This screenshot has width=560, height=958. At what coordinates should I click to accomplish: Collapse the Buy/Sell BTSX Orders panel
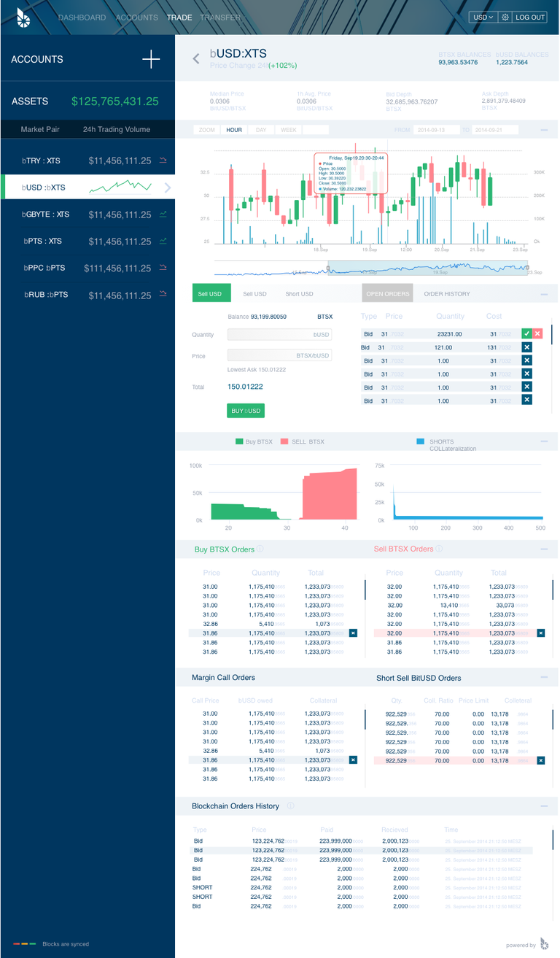[545, 549]
